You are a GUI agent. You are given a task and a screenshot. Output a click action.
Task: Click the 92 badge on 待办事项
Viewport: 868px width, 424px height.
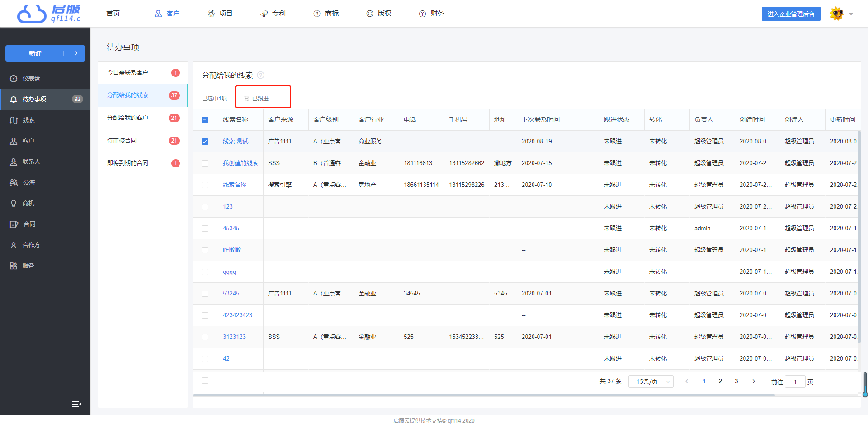click(x=77, y=100)
